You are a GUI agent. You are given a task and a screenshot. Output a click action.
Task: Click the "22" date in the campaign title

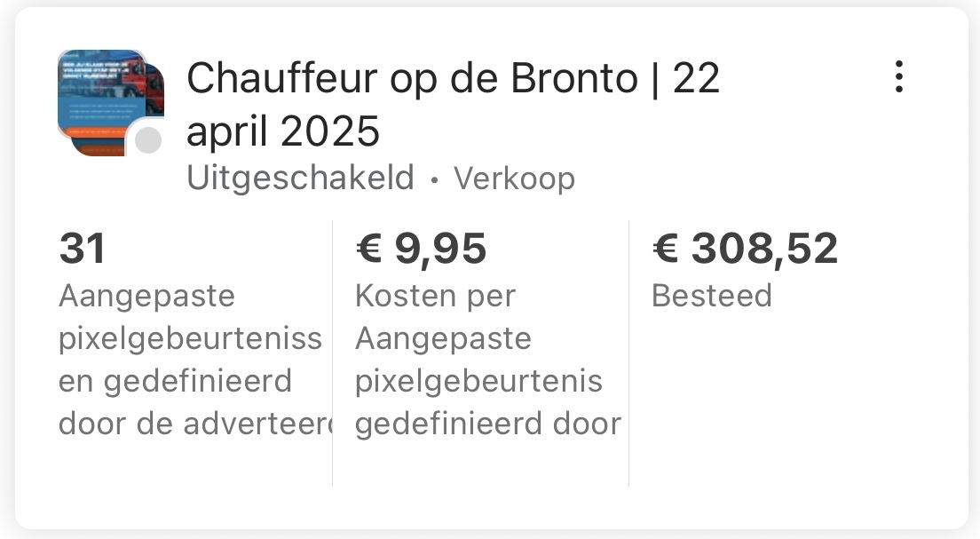coord(696,79)
